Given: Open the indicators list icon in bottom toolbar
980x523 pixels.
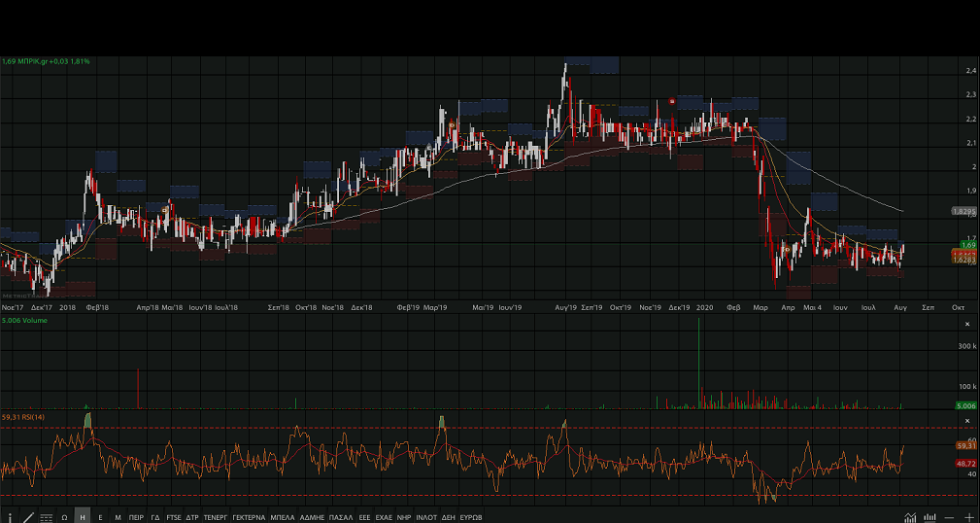Looking at the screenshot, I should pos(46,517).
